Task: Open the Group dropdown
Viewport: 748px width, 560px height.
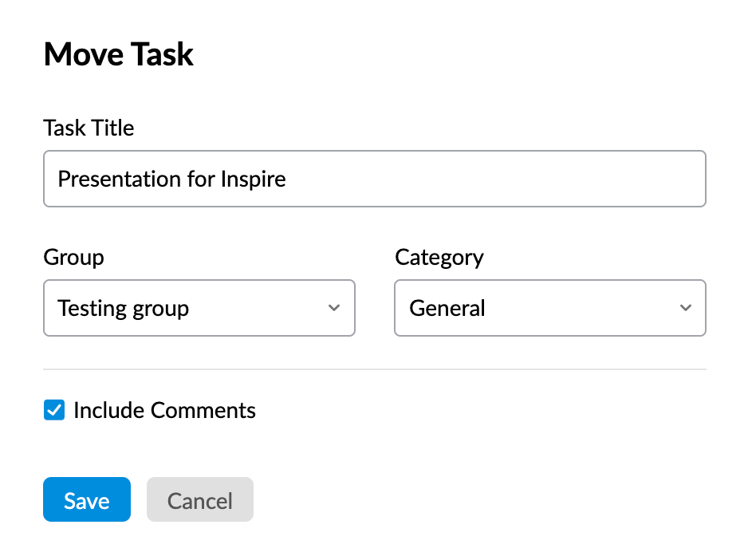Action: coord(199,308)
